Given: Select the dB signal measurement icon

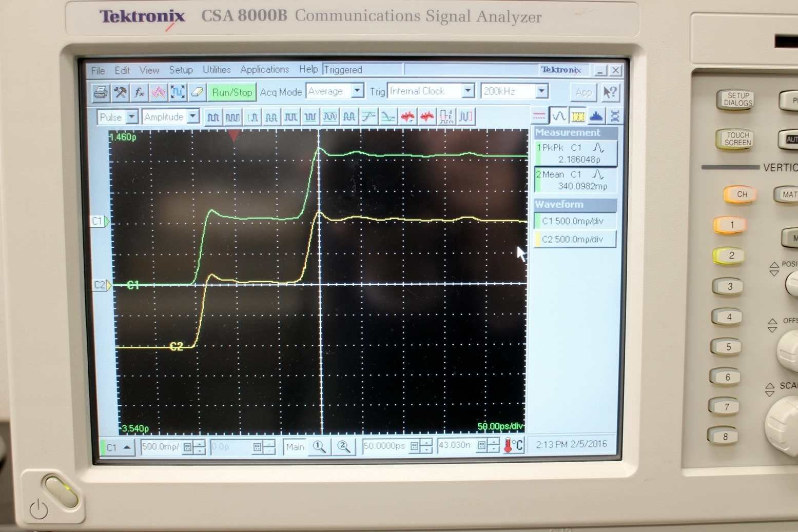Looking at the screenshot, I should [x=446, y=117].
